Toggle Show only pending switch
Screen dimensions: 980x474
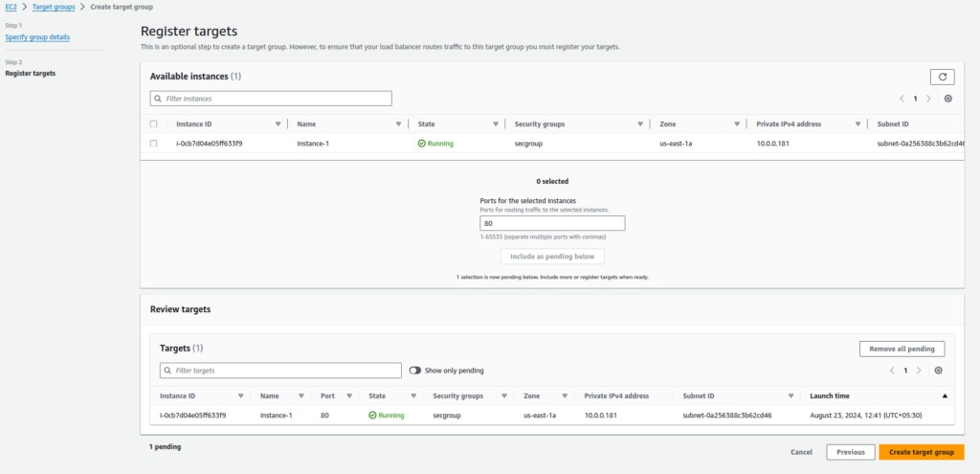[x=415, y=371]
